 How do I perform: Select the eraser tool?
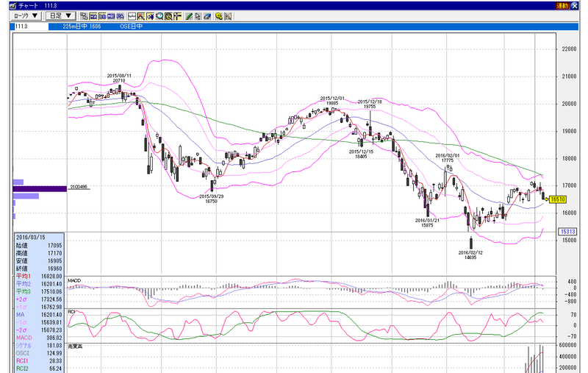207,16
